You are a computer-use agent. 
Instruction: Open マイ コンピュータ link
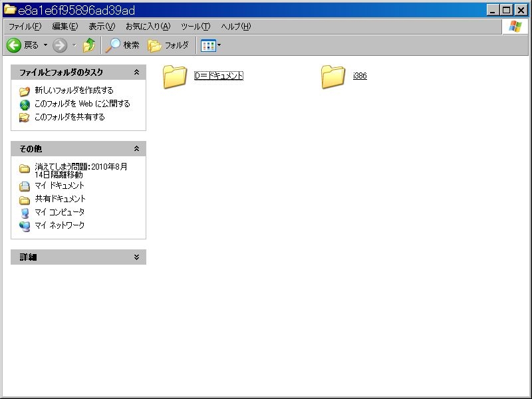coord(59,212)
